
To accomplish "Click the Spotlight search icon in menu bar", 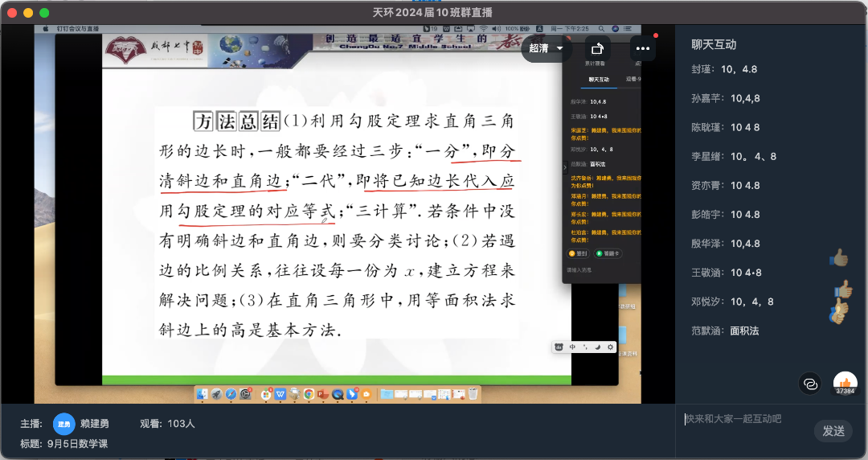I will 601,28.
